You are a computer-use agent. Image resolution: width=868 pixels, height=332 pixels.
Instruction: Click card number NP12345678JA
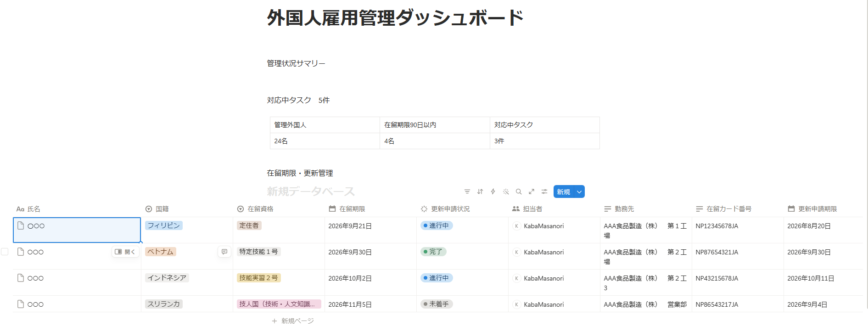coord(717,226)
